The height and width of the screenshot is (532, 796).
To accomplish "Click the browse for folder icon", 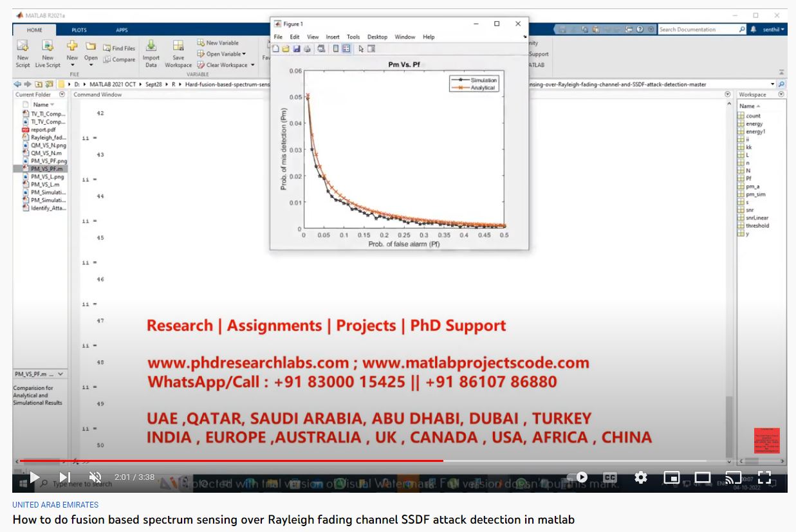I will 48,84.
